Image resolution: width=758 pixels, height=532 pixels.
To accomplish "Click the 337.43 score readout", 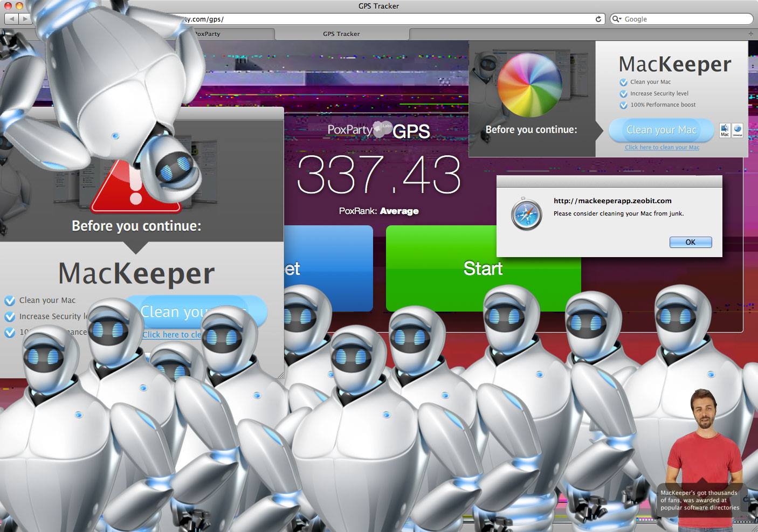I will click(379, 175).
